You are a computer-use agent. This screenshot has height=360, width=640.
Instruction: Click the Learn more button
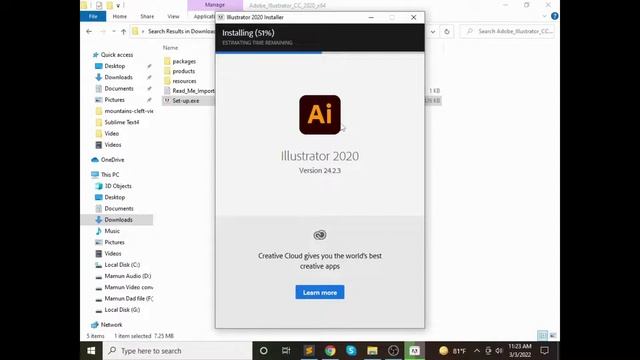click(320, 292)
